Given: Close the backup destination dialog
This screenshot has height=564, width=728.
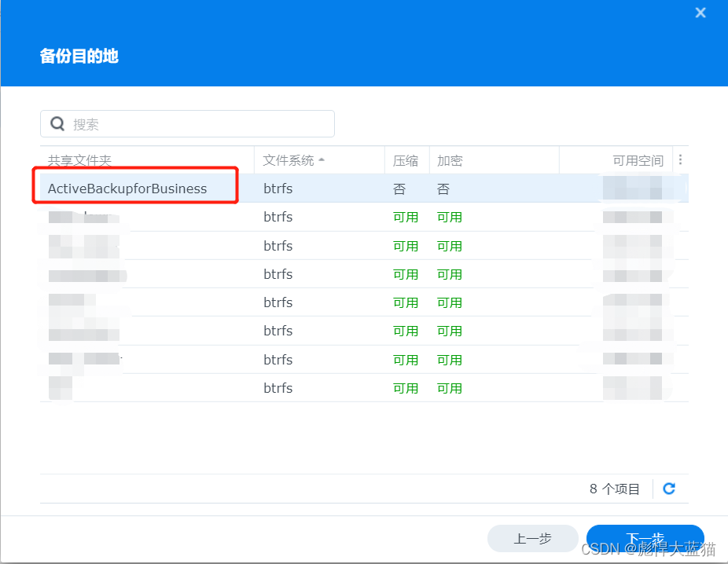Looking at the screenshot, I should click(x=700, y=13).
